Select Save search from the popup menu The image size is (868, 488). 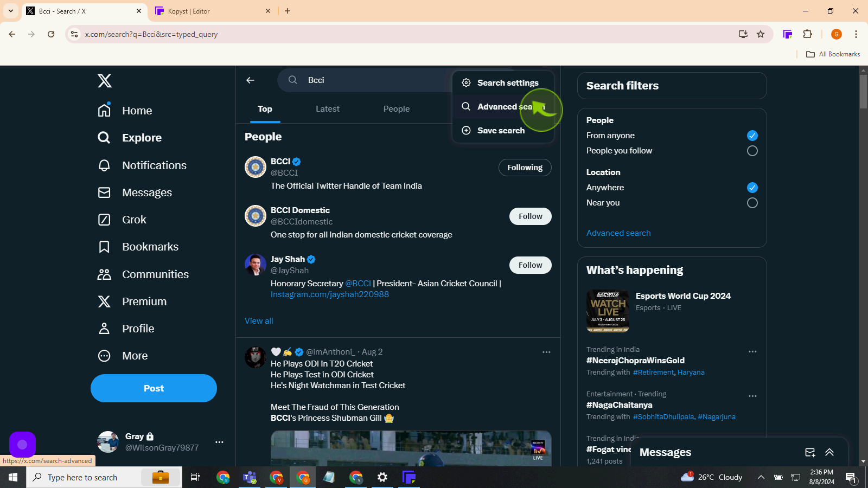click(503, 131)
